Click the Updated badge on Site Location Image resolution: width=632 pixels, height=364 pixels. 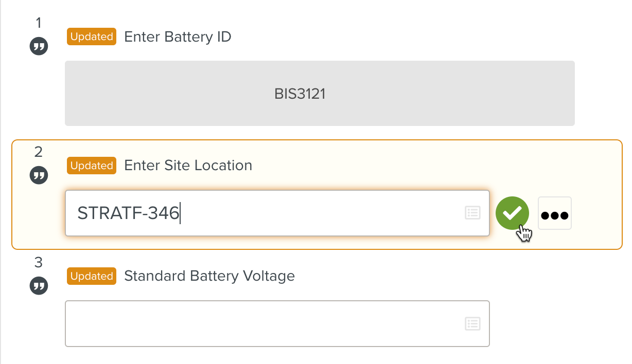coord(92,166)
